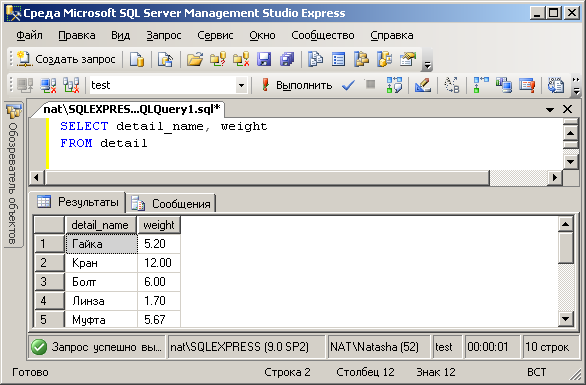Save the query with the floppy disk icon
586x385 pixels.
[x=264, y=59]
